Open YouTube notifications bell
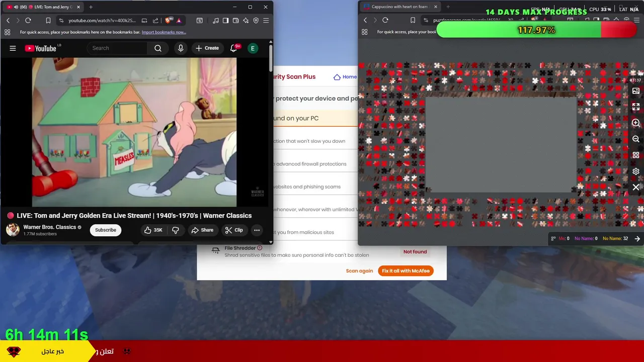Screen dimensions: 644x362 [x=233, y=48]
